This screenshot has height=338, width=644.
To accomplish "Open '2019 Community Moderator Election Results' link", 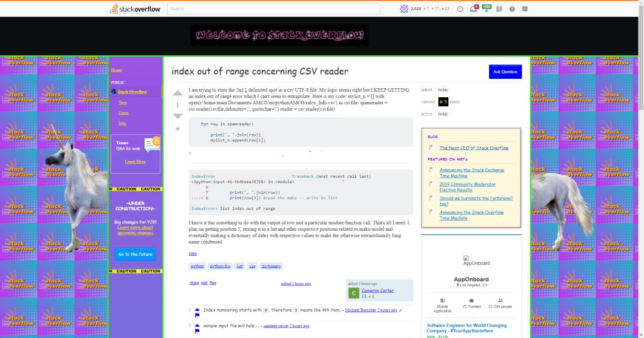I will point(467,187).
